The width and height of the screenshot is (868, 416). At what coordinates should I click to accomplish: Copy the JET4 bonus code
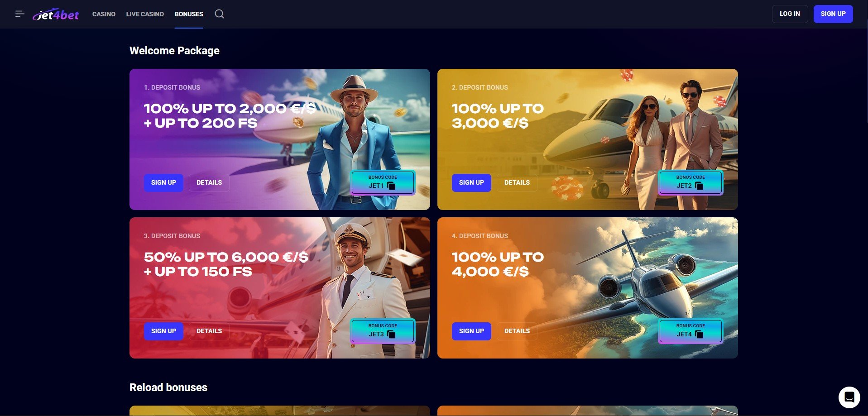pyautogui.click(x=700, y=334)
